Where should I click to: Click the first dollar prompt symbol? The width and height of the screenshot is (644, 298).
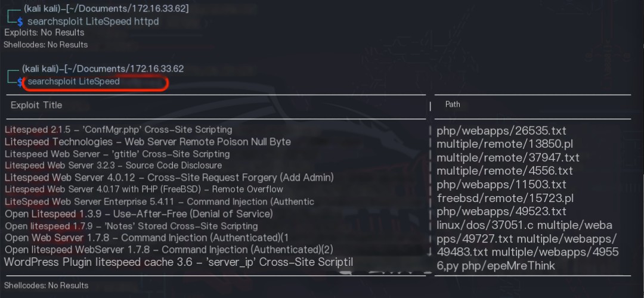tap(20, 22)
